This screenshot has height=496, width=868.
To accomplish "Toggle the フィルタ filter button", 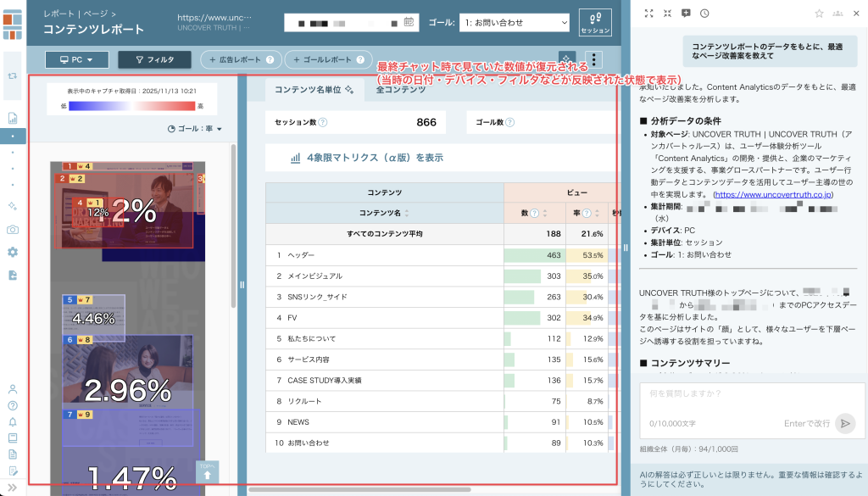I will pyautogui.click(x=154, y=59).
